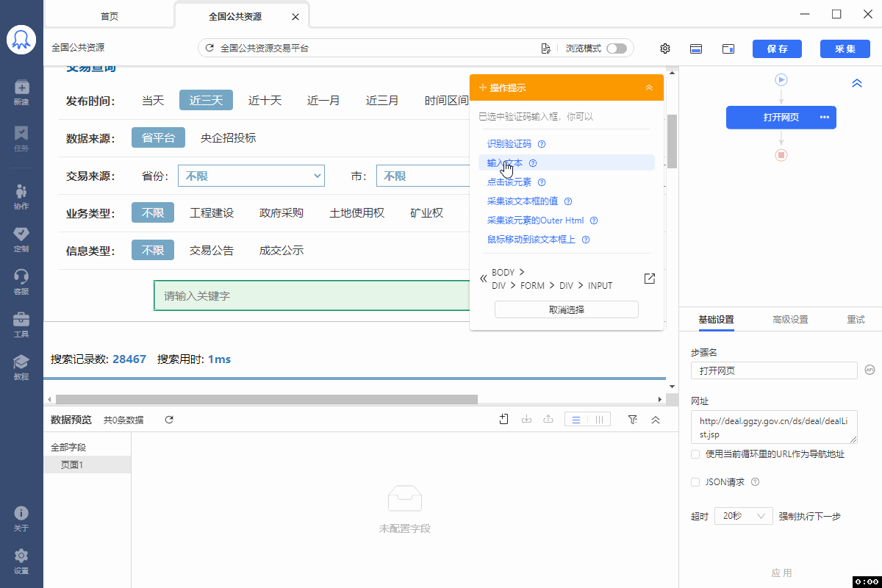The image size is (882, 588).
Task: Switch to the 高级设置 tab
Action: click(x=790, y=320)
